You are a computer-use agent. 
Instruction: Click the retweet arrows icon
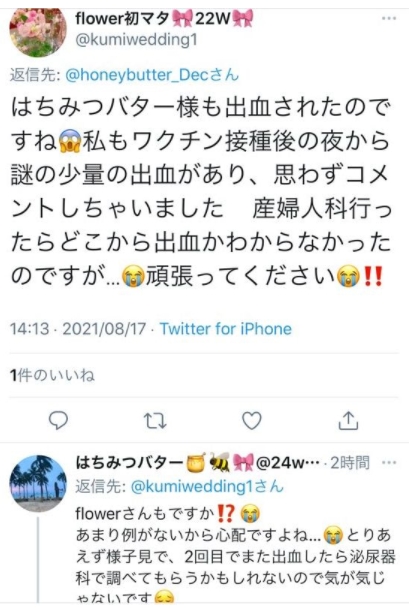tap(155, 421)
